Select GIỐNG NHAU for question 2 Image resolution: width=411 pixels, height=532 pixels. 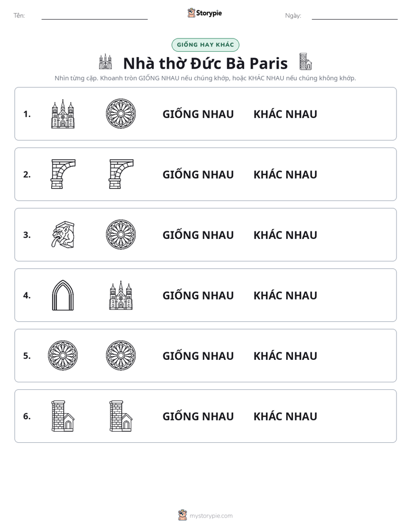(x=198, y=174)
